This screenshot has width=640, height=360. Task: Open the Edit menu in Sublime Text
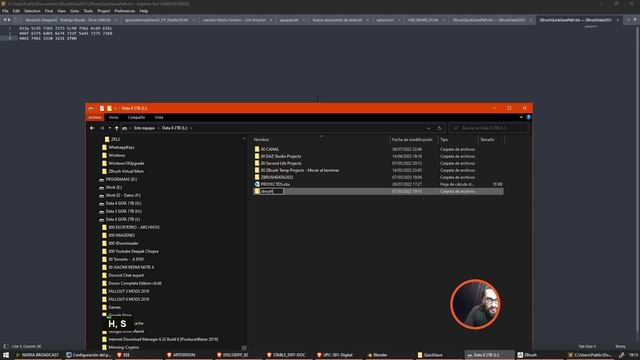[16, 11]
